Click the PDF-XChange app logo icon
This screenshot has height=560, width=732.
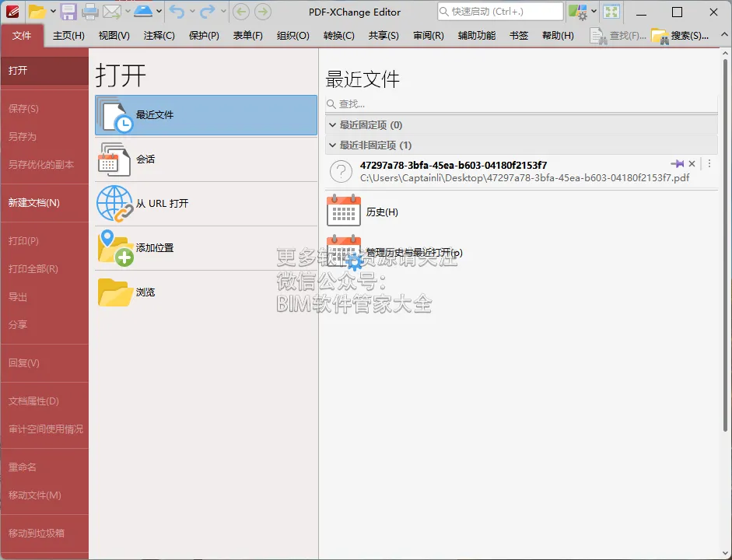click(x=12, y=11)
